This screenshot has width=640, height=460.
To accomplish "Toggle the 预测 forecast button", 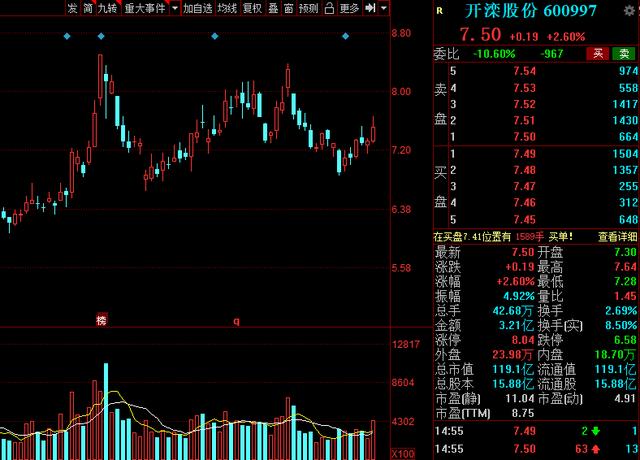I will pos(309,8).
